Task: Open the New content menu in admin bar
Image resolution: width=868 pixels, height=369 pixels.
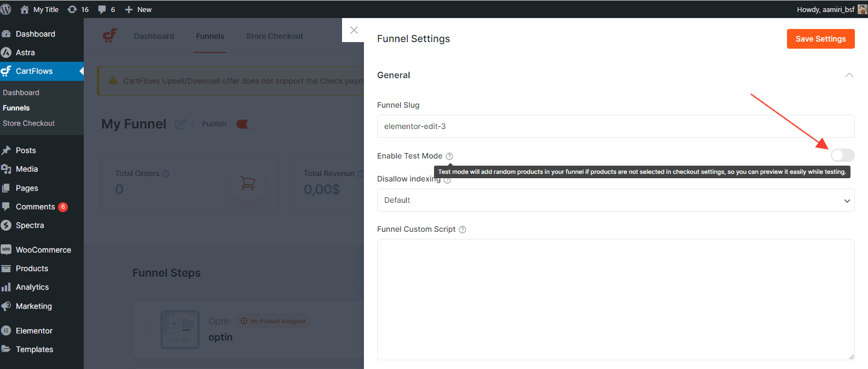Action: 138,9
